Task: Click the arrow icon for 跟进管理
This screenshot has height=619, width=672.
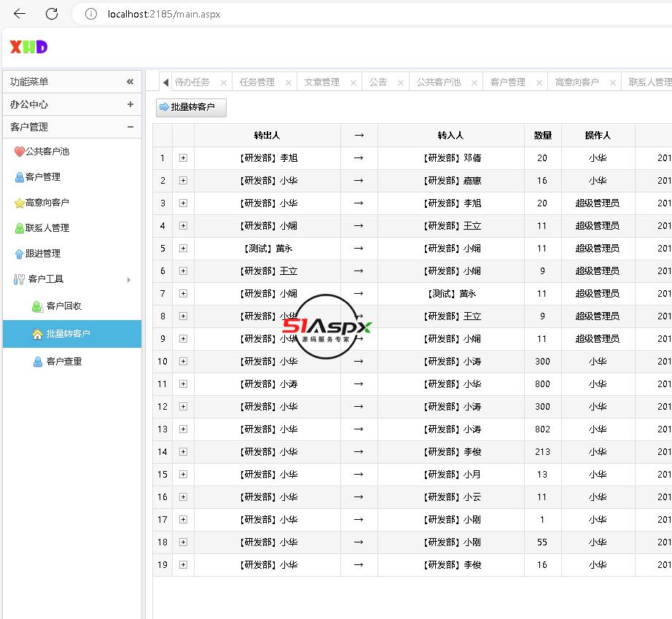Action: pyautogui.click(x=19, y=254)
